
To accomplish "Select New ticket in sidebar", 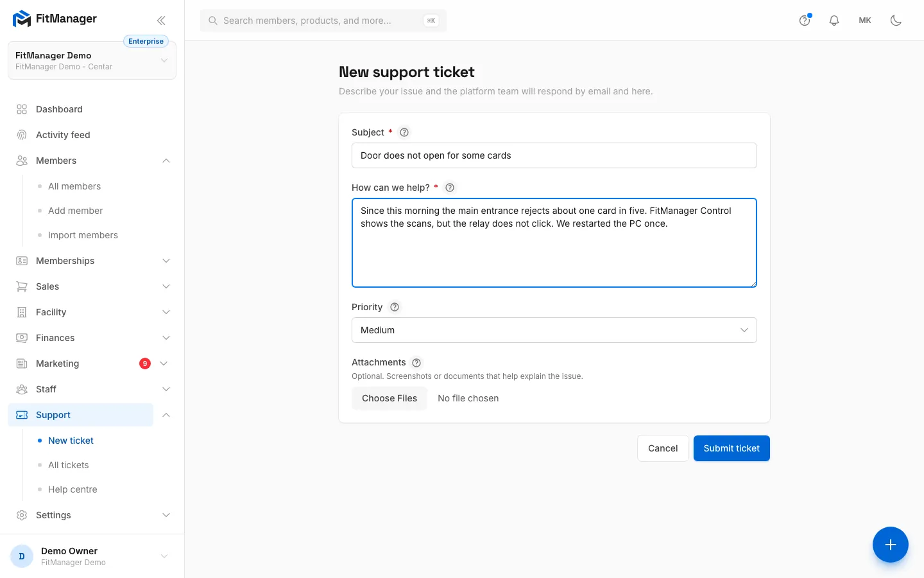I will click(71, 441).
